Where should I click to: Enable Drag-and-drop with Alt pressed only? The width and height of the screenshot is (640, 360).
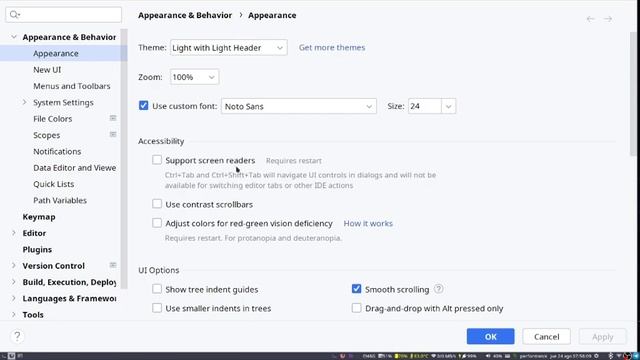(356, 308)
